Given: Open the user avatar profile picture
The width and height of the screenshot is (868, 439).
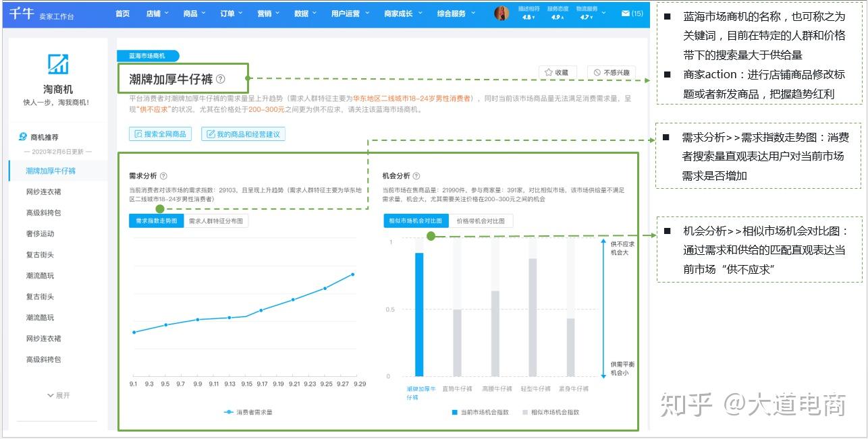Looking at the screenshot, I should click(x=501, y=13).
